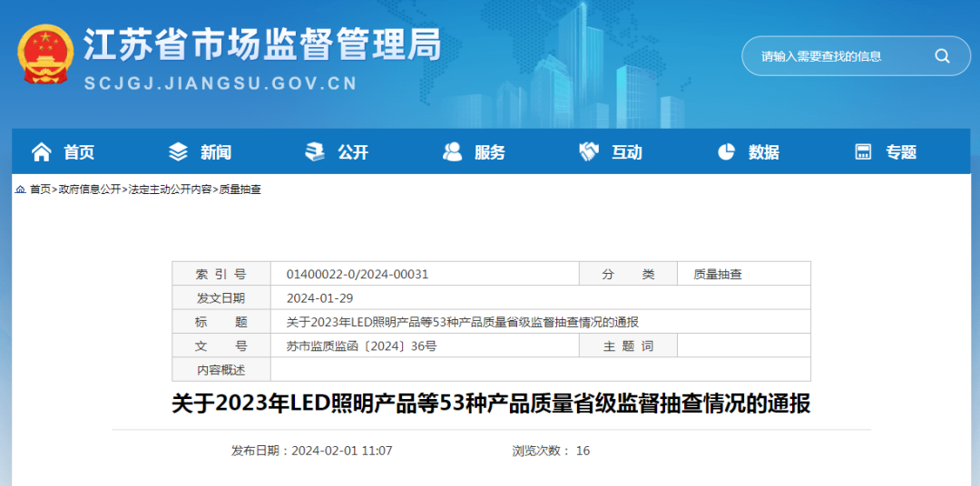
Task: Click the 政府信息公开 breadcrumb link
Action: 89,190
